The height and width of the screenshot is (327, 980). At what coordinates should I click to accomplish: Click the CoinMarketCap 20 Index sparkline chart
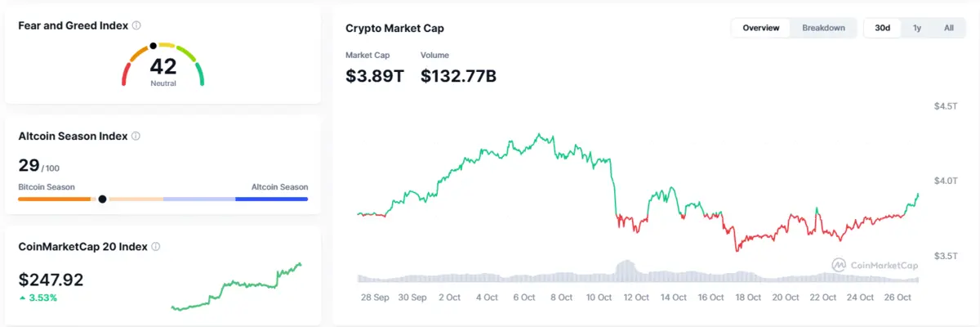pyautogui.click(x=237, y=286)
